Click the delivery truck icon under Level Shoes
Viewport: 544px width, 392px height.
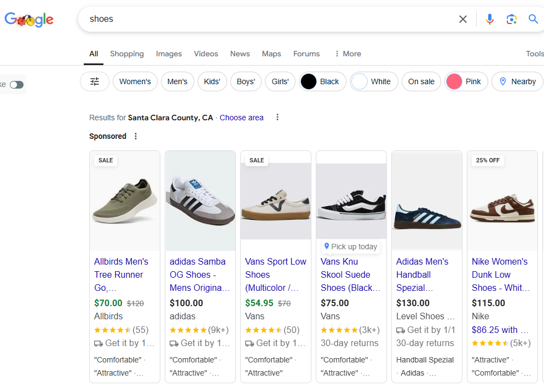(401, 330)
